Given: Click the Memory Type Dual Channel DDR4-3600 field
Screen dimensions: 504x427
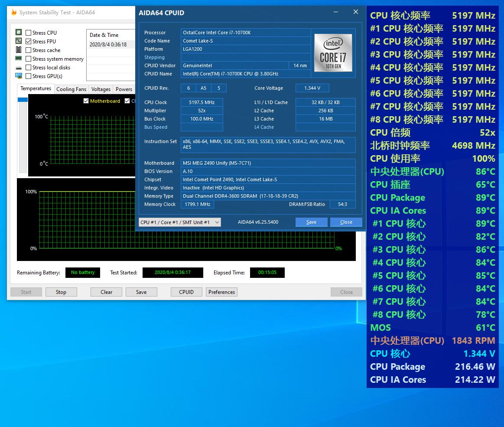Looking at the screenshot, I should click(x=268, y=196).
